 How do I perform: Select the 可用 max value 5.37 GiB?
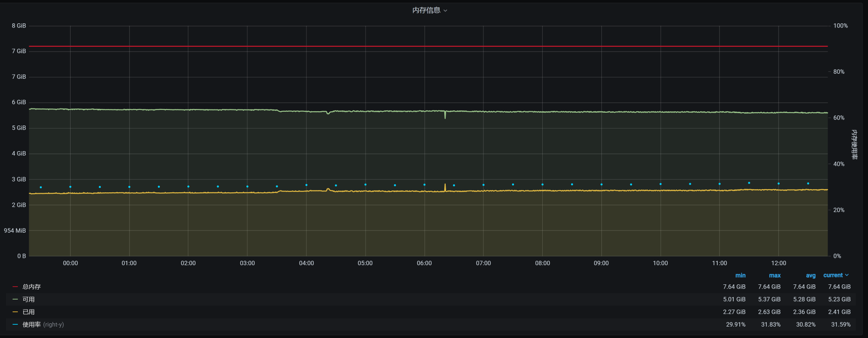pos(769,300)
